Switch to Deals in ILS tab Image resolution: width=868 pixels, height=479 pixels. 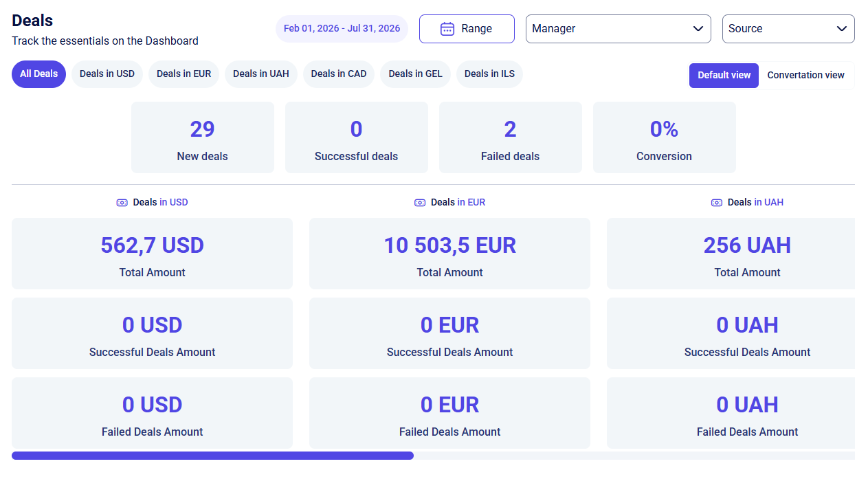pyautogui.click(x=489, y=74)
